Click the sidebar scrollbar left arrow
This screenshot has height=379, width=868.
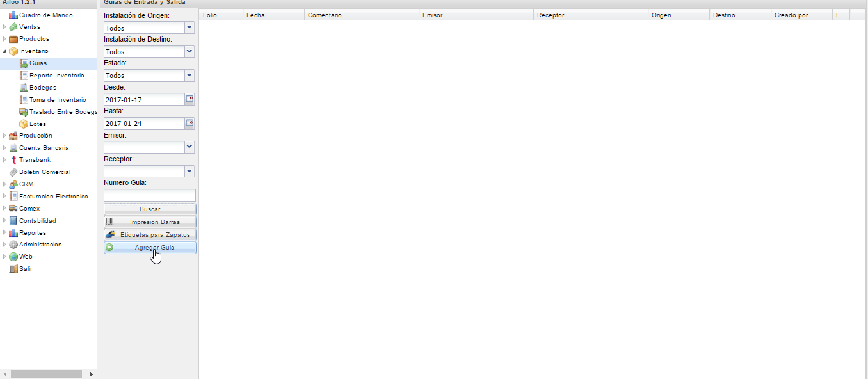(4, 374)
